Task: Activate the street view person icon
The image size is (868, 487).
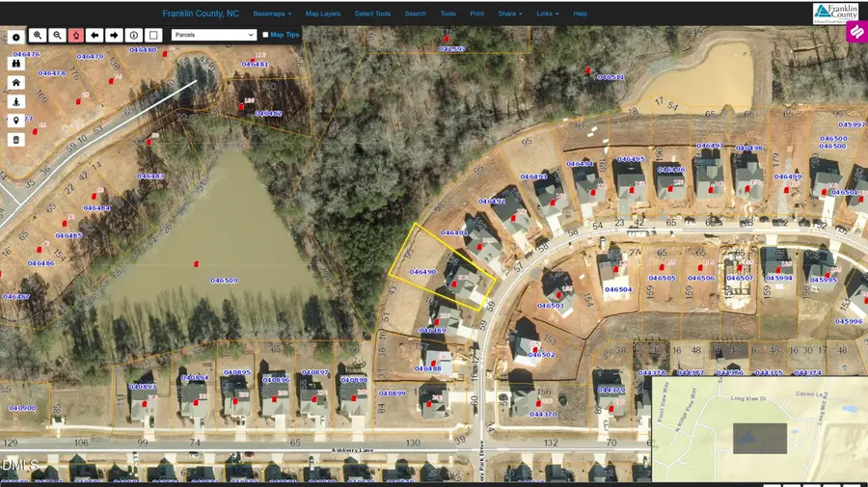Action: coord(16,101)
